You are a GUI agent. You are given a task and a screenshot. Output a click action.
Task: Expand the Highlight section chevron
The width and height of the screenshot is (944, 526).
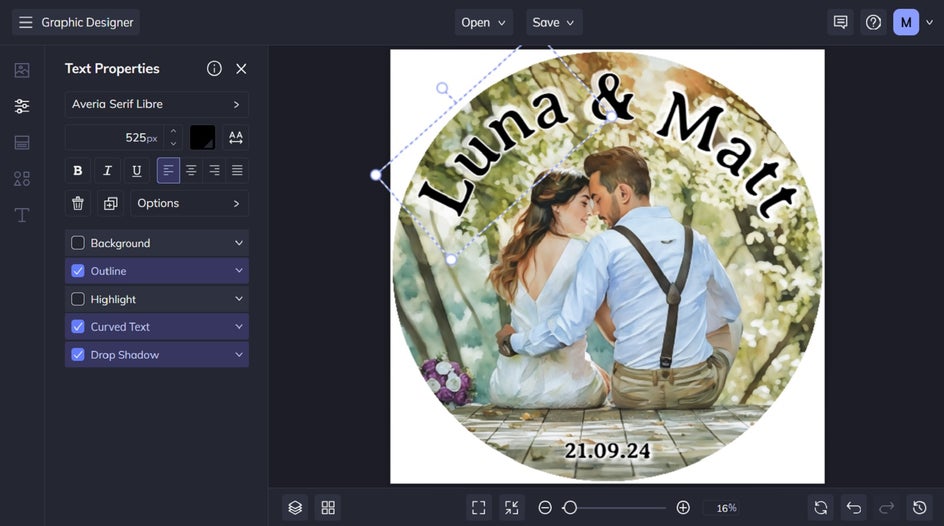click(x=239, y=299)
